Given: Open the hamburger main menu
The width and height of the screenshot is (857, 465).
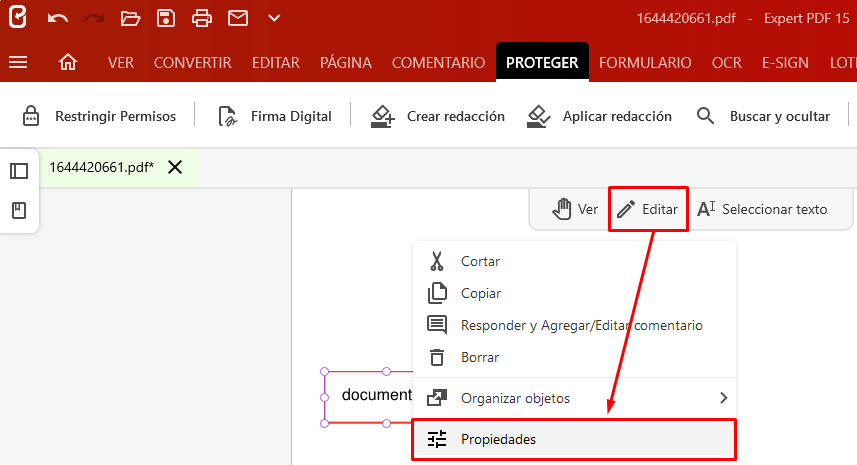Looking at the screenshot, I should (x=18, y=62).
